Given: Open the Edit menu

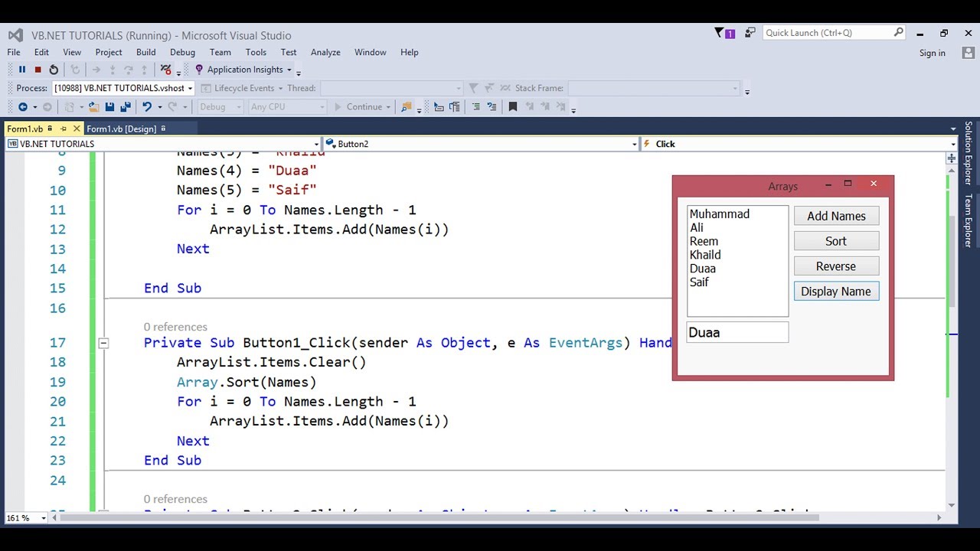Looking at the screenshot, I should tap(41, 52).
